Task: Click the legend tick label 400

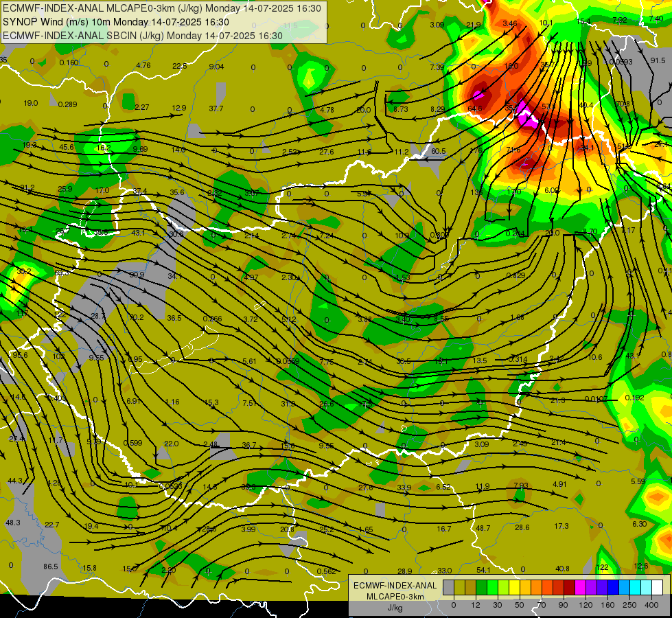Action: pos(651,605)
